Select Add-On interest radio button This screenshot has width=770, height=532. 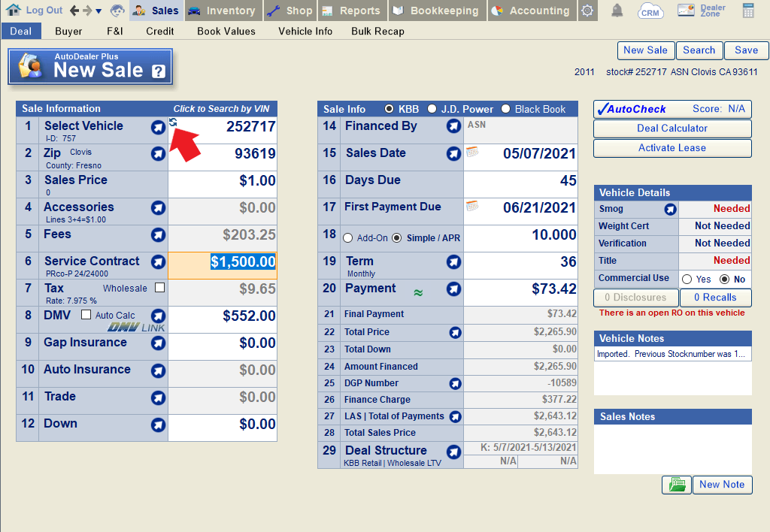[348, 238]
